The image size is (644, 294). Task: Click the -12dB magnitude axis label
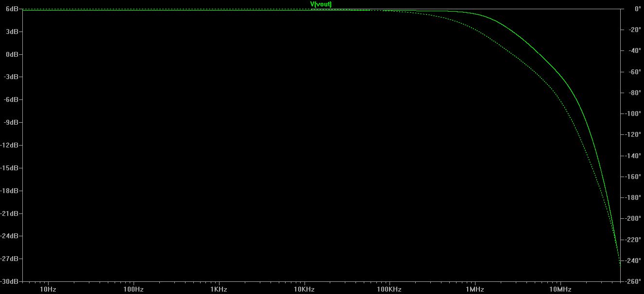click(x=10, y=145)
